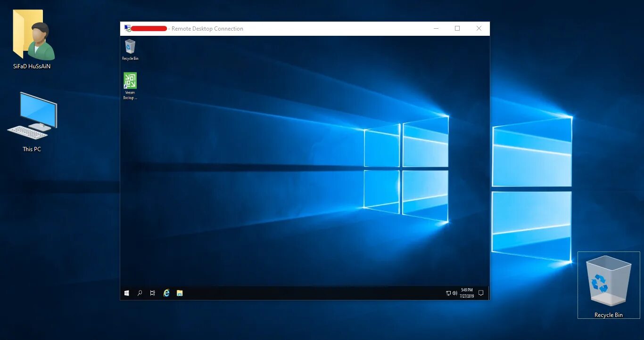This screenshot has width=644, height=340.
Task: Minimize the Remote Desktop Connection window
Action: pos(436,28)
